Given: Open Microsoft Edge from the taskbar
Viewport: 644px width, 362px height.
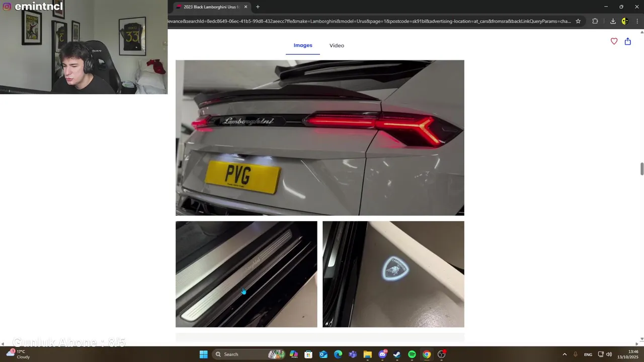Looking at the screenshot, I should click(338, 354).
